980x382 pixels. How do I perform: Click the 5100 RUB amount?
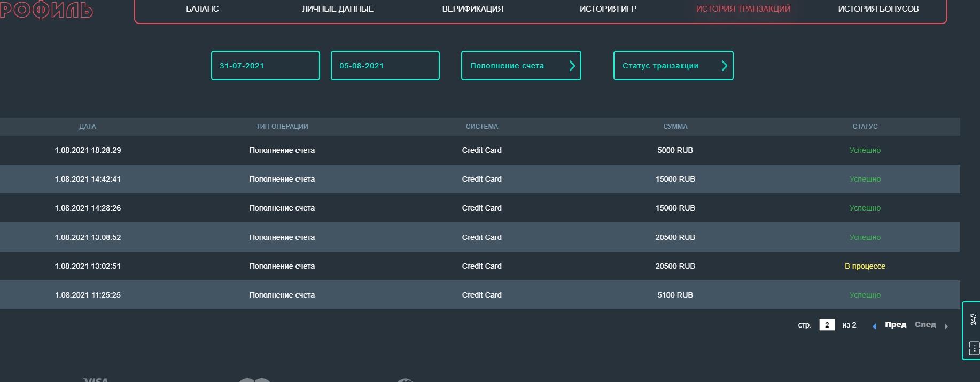tap(675, 295)
